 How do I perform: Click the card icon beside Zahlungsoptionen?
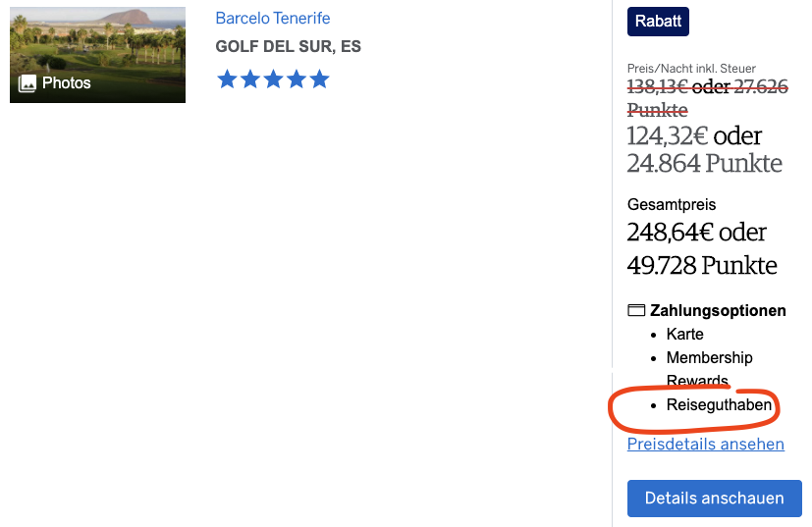pos(636,311)
